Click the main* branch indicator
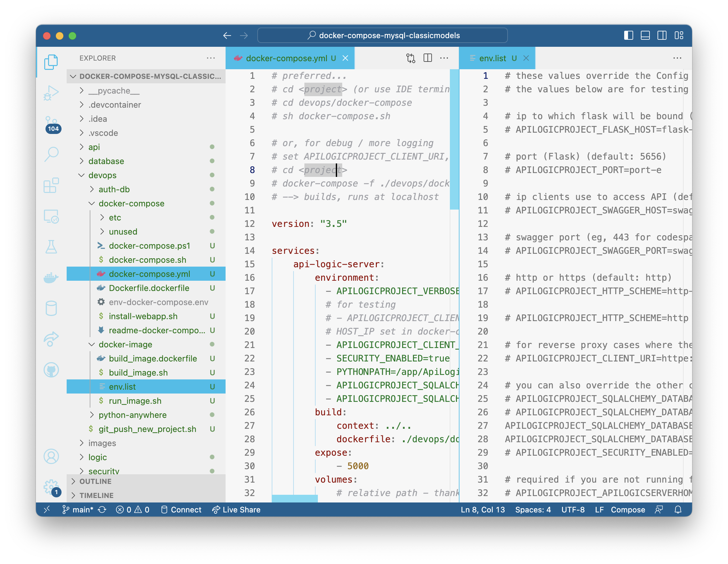The height and width of the screenshot is (564, 728). pyautogui.click(x=78, y=510)
